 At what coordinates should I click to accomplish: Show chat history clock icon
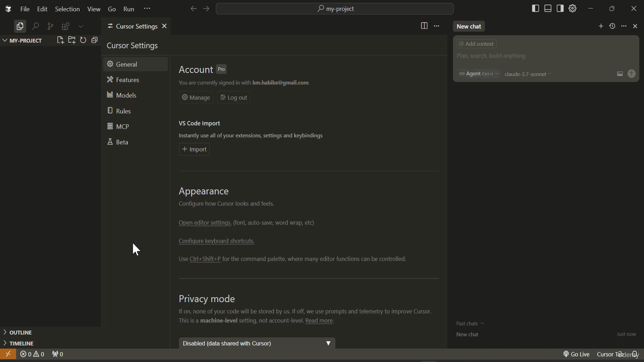point(612,26)
